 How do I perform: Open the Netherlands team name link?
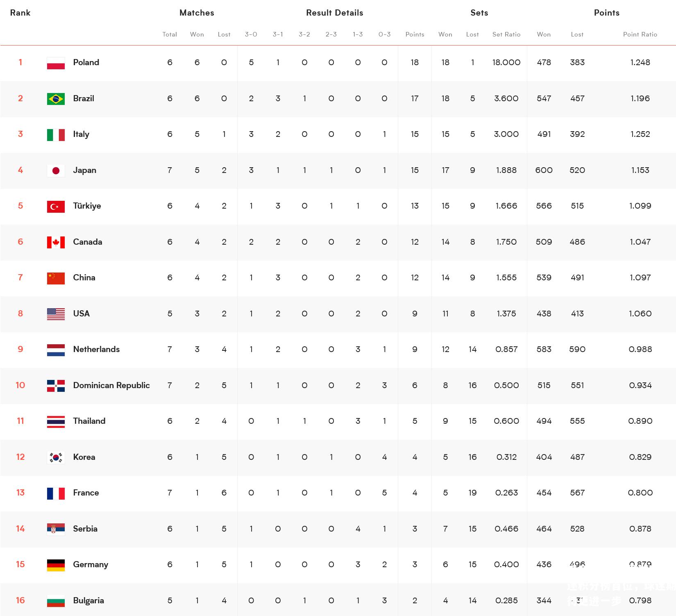[x=96, y=349]
